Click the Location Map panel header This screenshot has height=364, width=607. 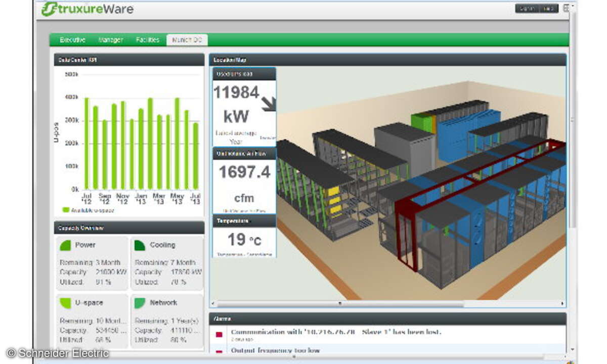pos(388,60)
